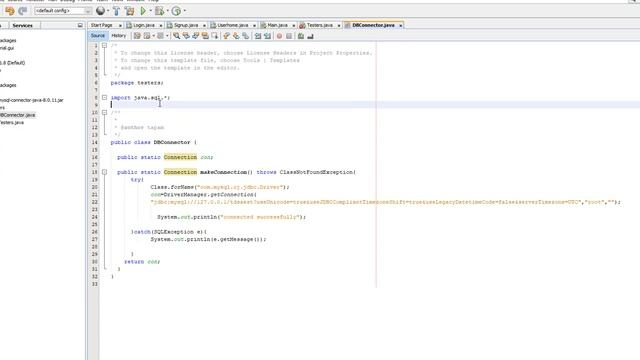Select DBConnector.java in the project tree
This screenshot has height=360, width=640.
18,115
